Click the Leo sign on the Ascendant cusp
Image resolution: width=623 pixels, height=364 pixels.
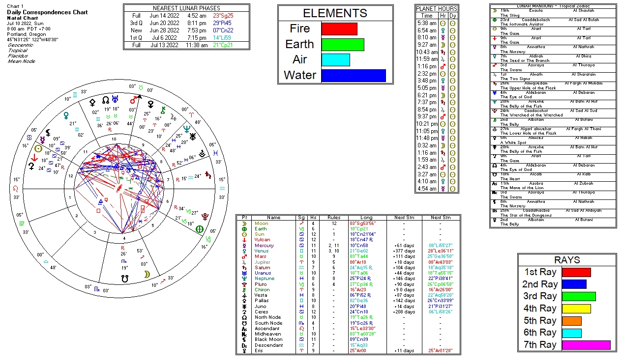tap(16, 189)
